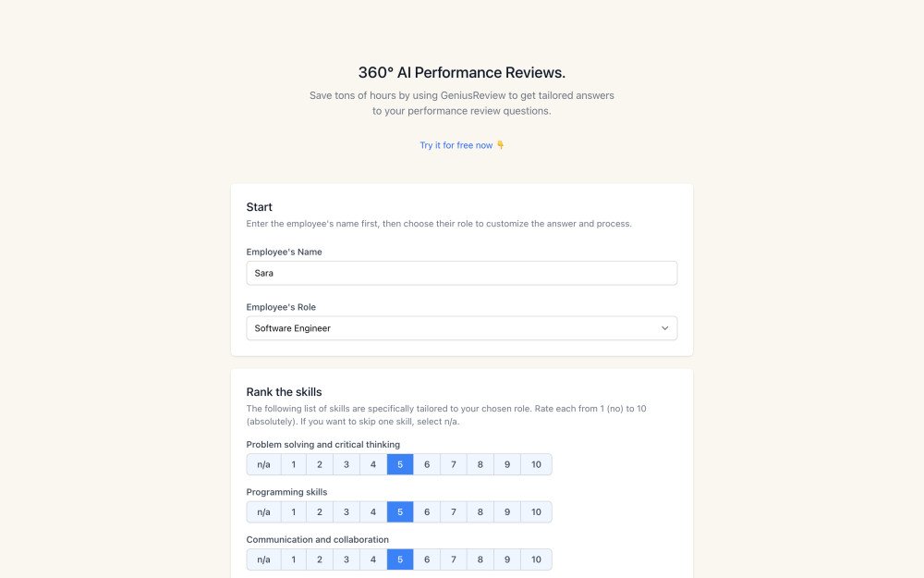Rate Communication and collaboration as 7
The height and width of the screenshot is (578, 924).
(x=454, y=560)
